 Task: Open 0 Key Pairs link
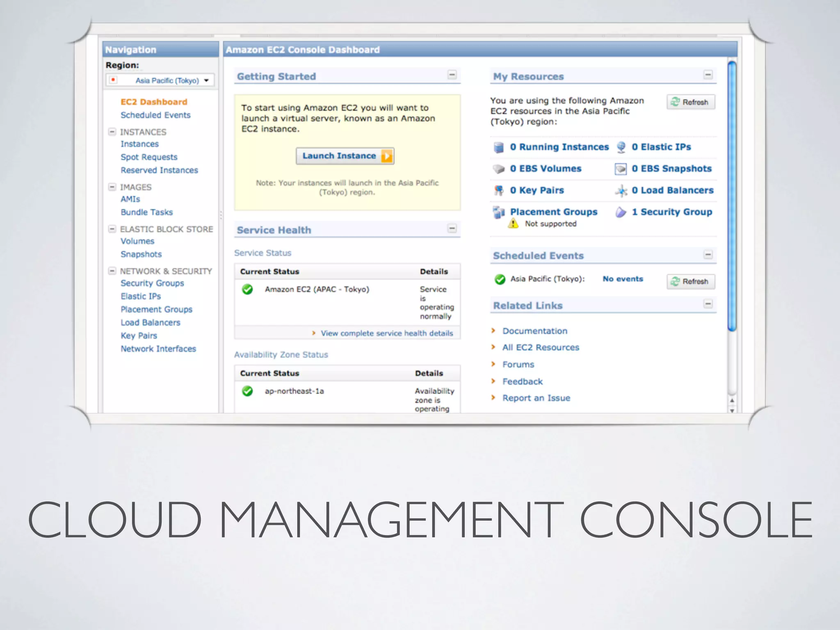pos(537,190)
